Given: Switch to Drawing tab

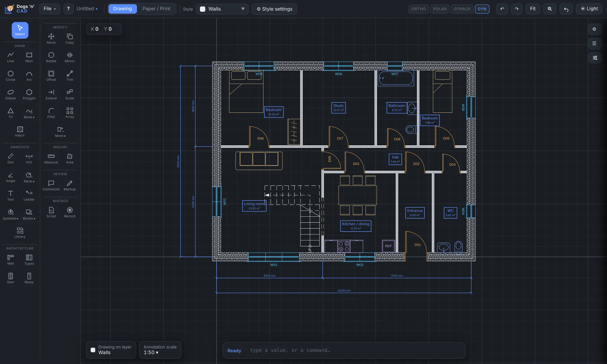Looking at the screenshot, I should [123, 9].
